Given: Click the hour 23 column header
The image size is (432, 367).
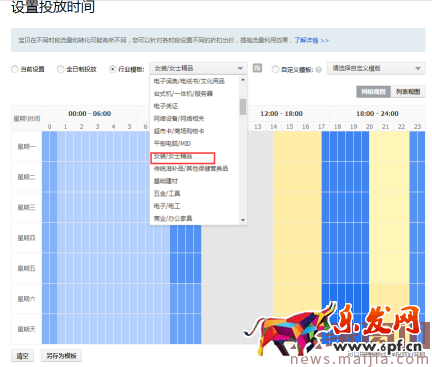Looking at the screenshot, I should click(417, 127).
